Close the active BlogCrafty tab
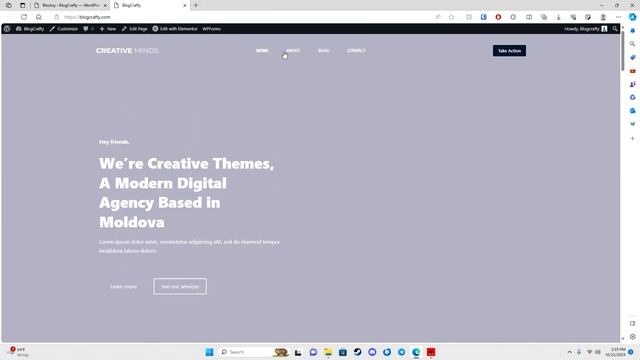The height and width of the screenshot is (360, 640). [x=184, y=5]
